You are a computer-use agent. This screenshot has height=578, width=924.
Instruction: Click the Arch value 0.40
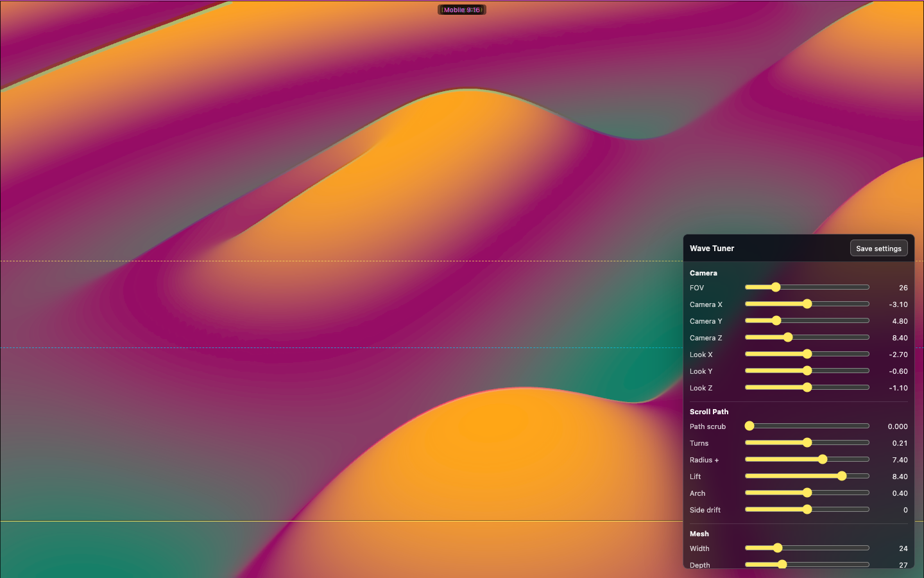(x=900, y=493)
